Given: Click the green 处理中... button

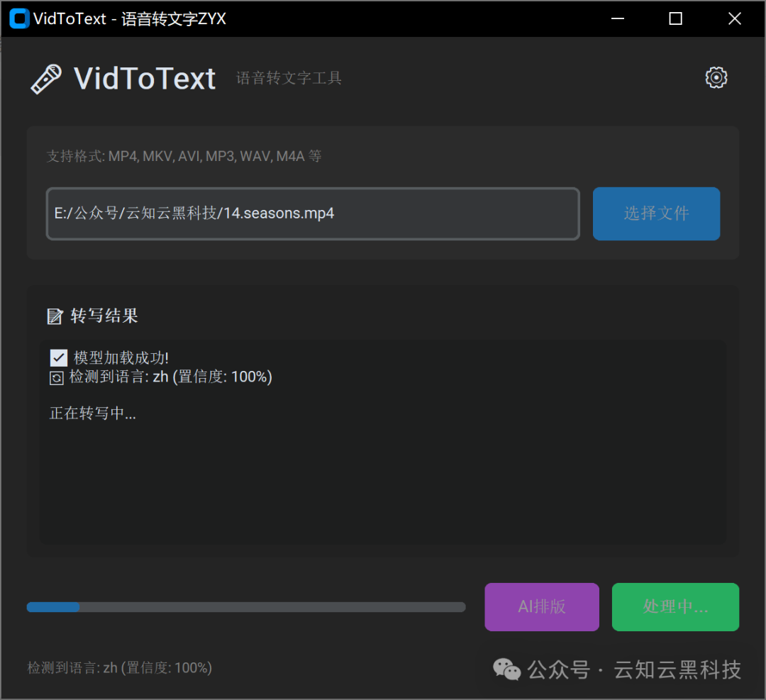Looking at the screenshot, I should coord(675,606).
